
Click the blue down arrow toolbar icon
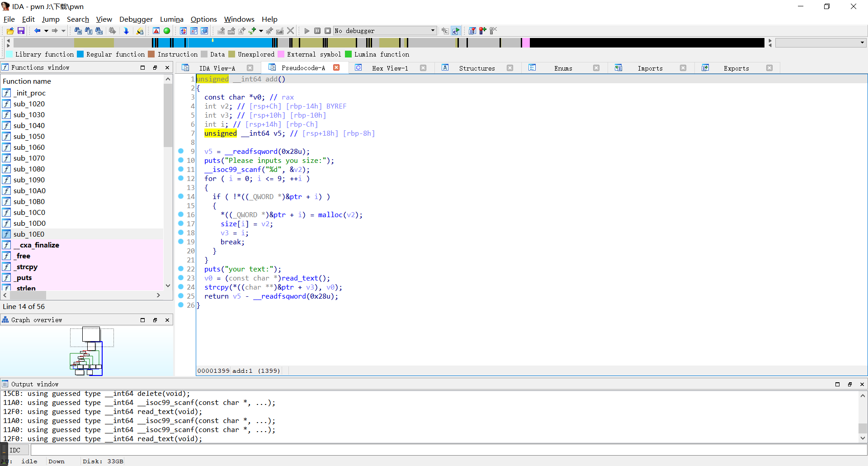pyautogui.click(x=126, y=31)
